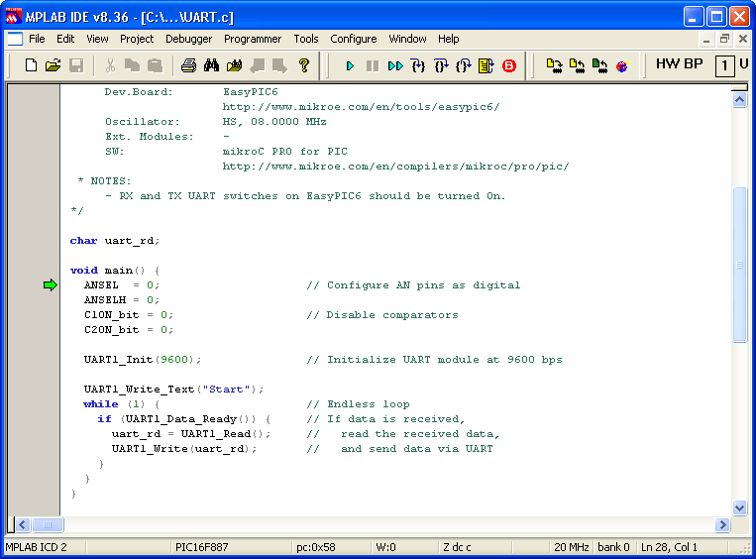The height and width of the screenshot is (559, 756).
Task: Open the Project menu
Action: coord(137,39)
